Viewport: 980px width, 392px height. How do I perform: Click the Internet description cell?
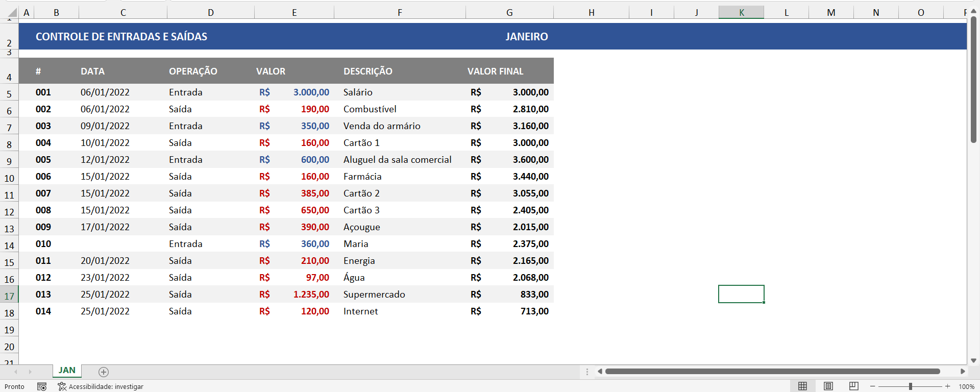point(400,311)
